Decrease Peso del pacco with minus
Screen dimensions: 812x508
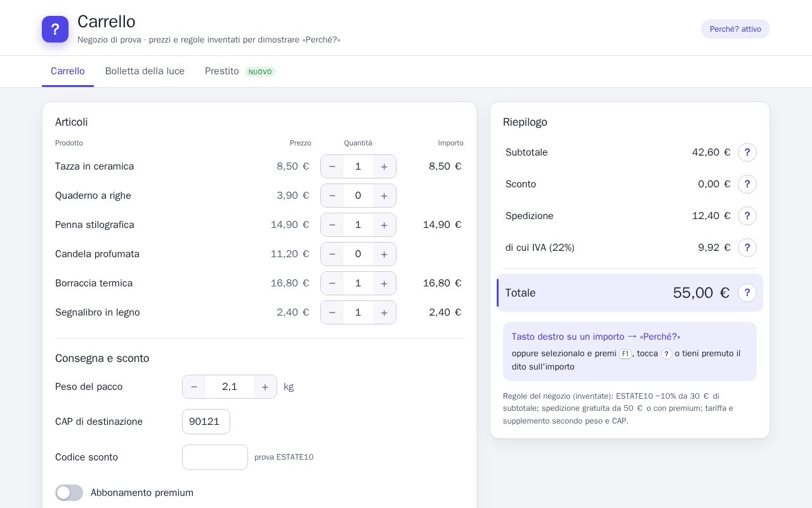coord(194,387)
